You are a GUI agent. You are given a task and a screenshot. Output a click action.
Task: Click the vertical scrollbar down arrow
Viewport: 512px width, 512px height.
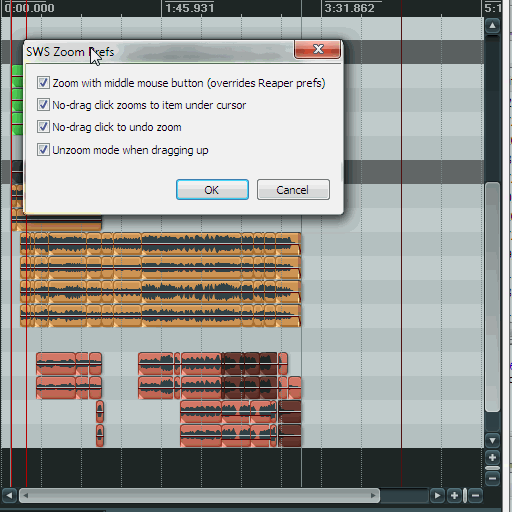pos(492,441)
